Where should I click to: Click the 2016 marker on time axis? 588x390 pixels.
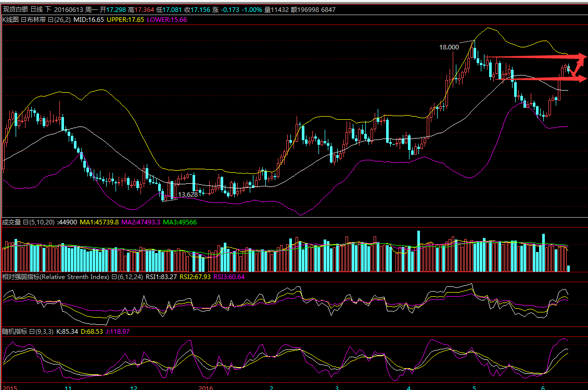tap(207, 387)
